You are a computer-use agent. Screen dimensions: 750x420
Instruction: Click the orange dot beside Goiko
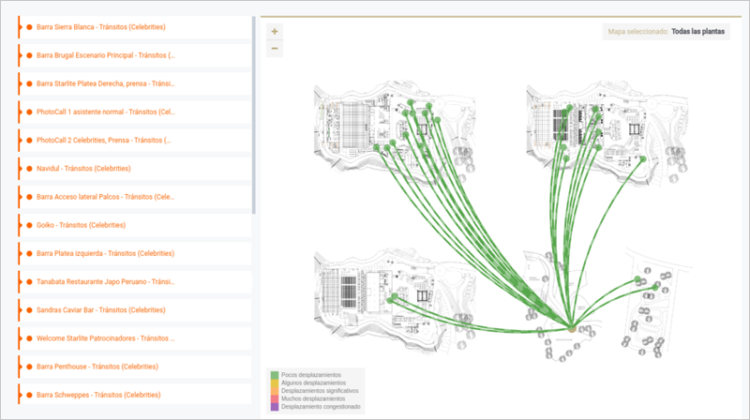pos(29,225)
